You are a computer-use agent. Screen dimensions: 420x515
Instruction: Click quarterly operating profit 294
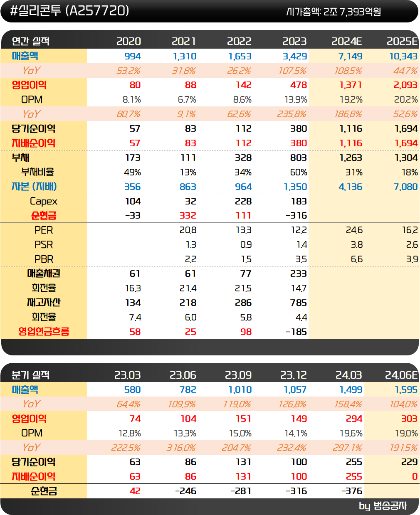[354, 419]
